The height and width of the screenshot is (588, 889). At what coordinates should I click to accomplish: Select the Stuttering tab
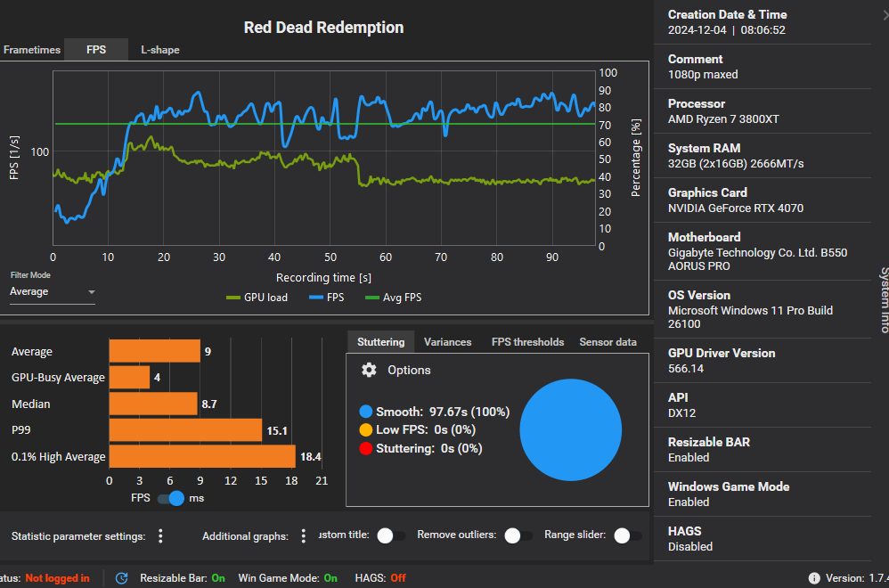[381, 342]
